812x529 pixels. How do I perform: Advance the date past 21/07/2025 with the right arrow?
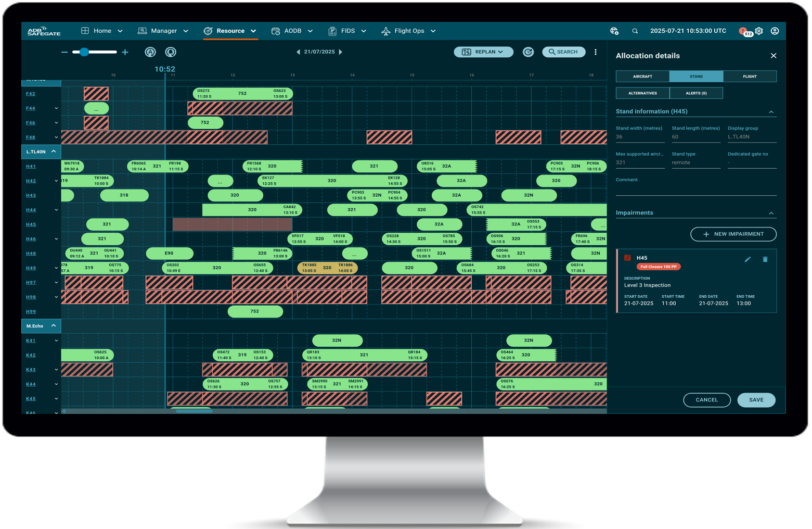[341, 52]
